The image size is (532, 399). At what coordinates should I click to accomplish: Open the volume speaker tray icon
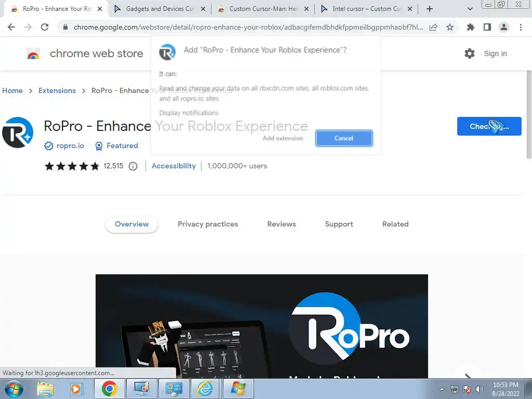480,389
